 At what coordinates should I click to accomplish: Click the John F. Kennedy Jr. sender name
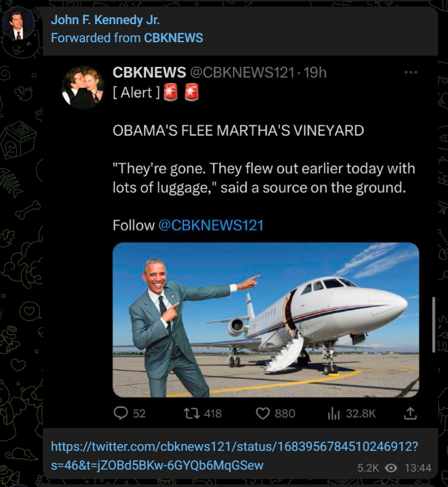[105, 20]
